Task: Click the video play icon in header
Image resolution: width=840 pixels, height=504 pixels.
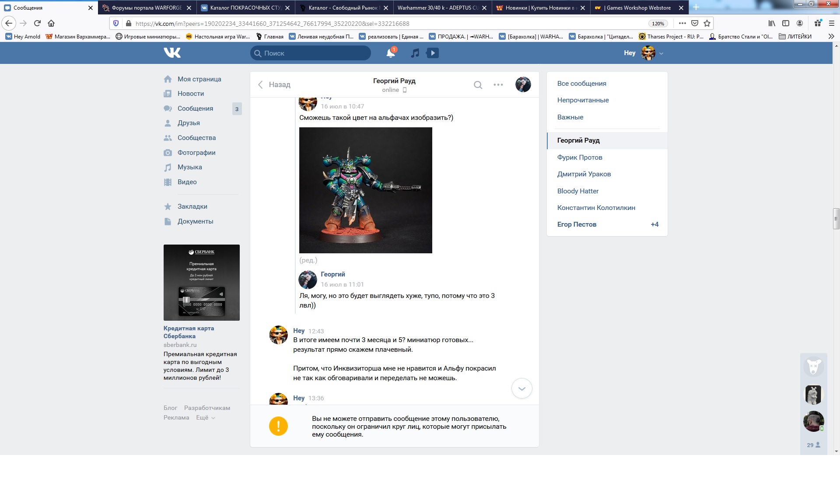Action: pyautogui.click(x=432, y=53)
